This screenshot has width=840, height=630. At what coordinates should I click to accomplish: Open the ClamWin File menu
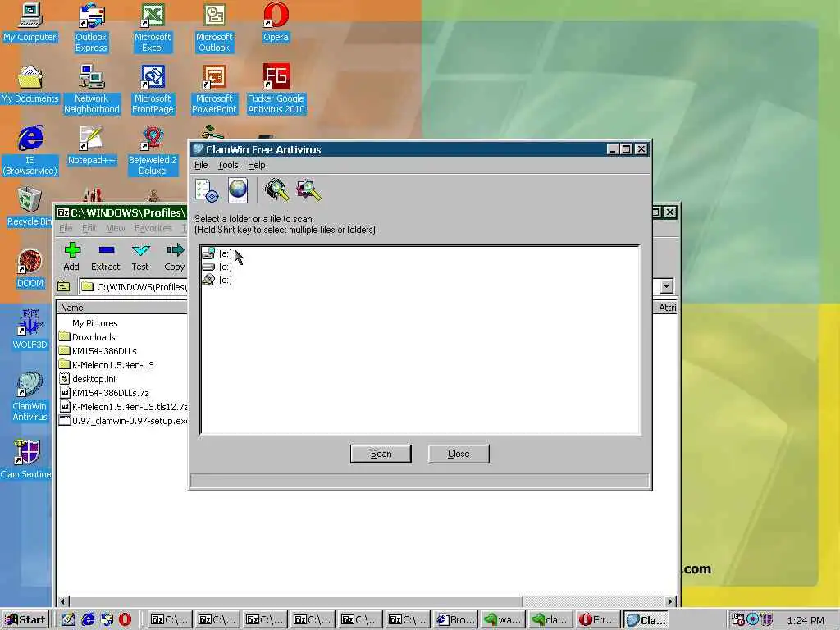click(201, 165)
